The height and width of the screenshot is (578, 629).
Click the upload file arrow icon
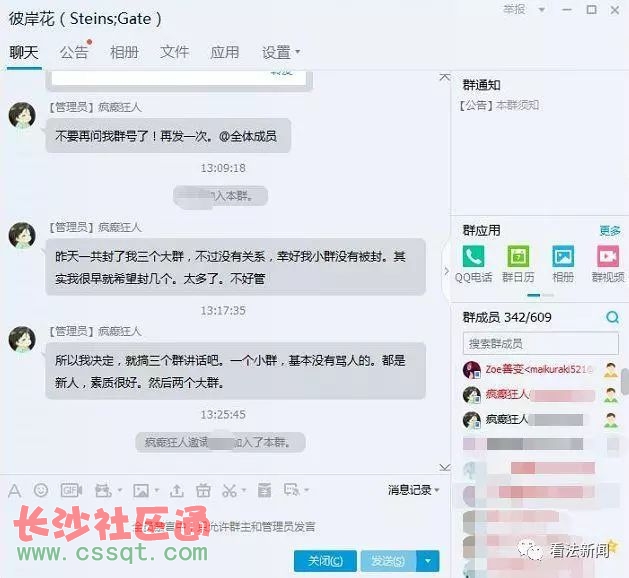point(177,490)
